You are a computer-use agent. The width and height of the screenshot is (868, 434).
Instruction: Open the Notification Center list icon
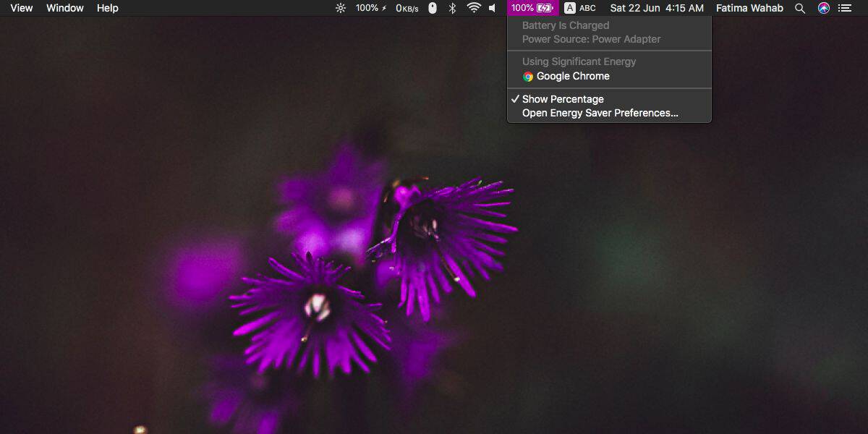[x=845, y=8]
